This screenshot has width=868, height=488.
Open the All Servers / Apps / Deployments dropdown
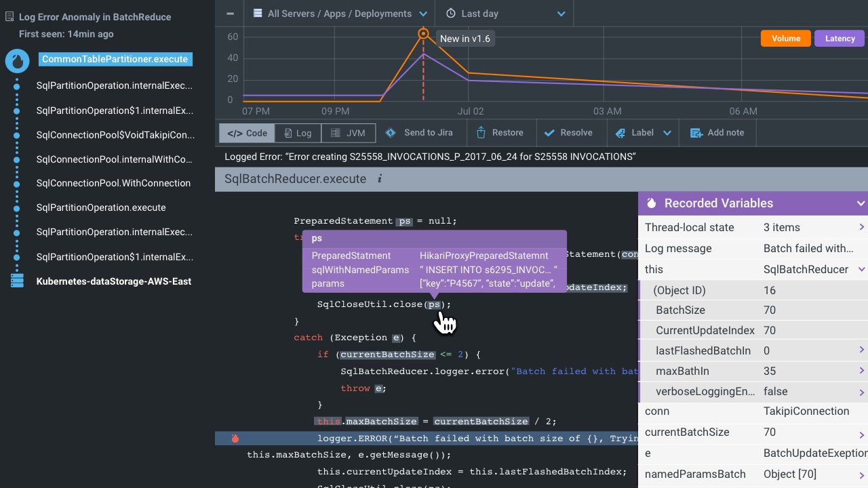click(340, 14)
